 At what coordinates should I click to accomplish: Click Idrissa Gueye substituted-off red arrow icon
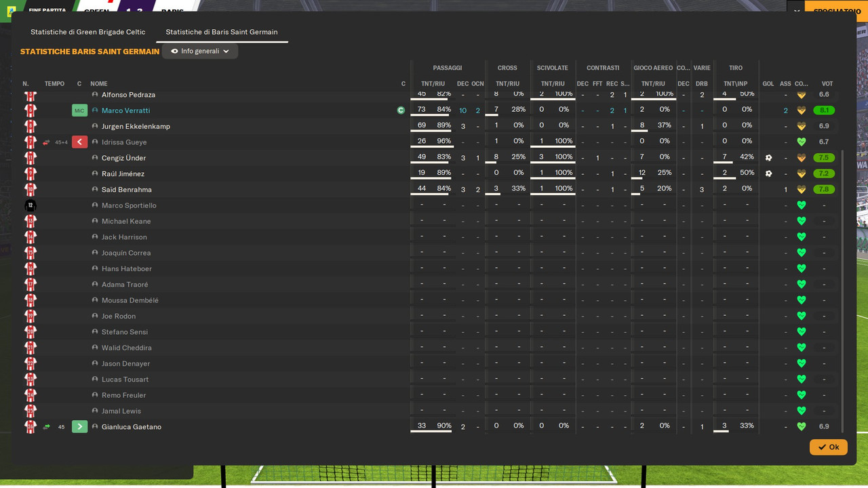coord(79,142)
